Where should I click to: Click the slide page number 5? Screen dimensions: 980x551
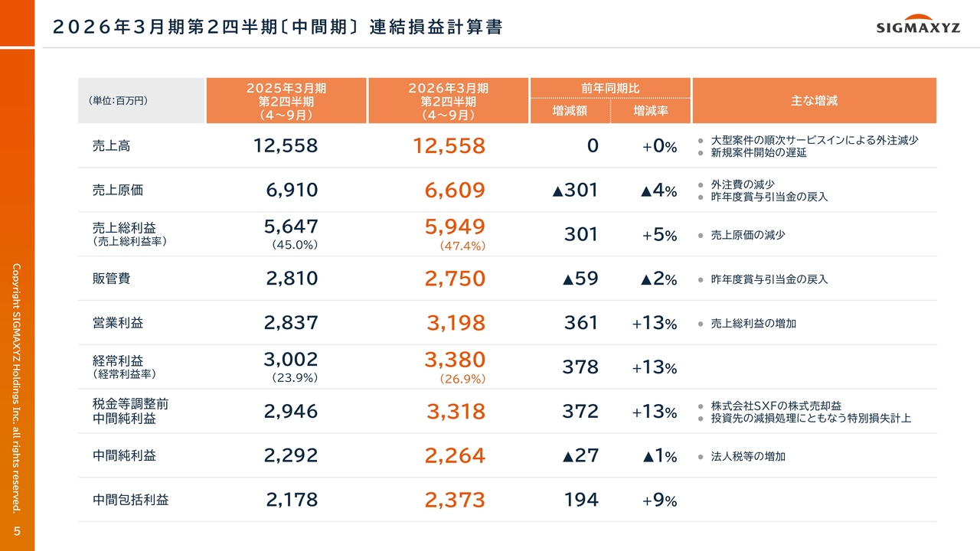(x=17, y=532)
